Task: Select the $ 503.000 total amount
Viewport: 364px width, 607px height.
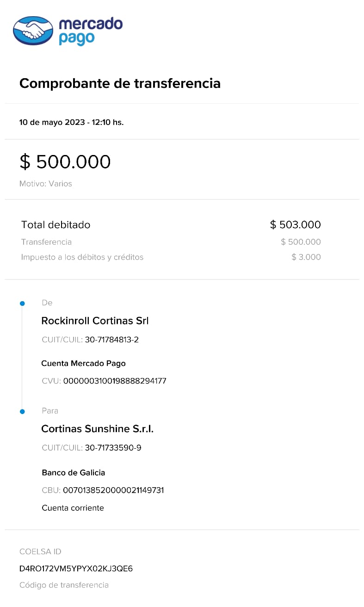Action: click(x=295, y=225)
